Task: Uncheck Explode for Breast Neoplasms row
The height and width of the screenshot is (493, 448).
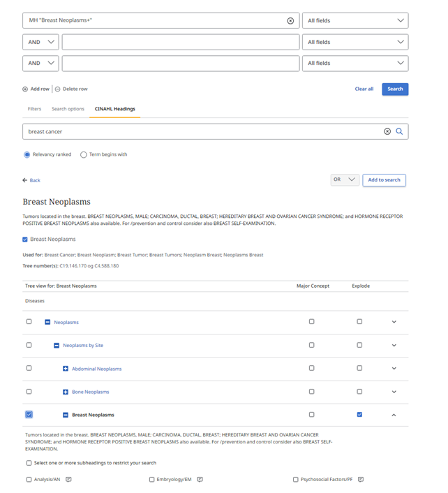Action: click(x=359, y=415)
